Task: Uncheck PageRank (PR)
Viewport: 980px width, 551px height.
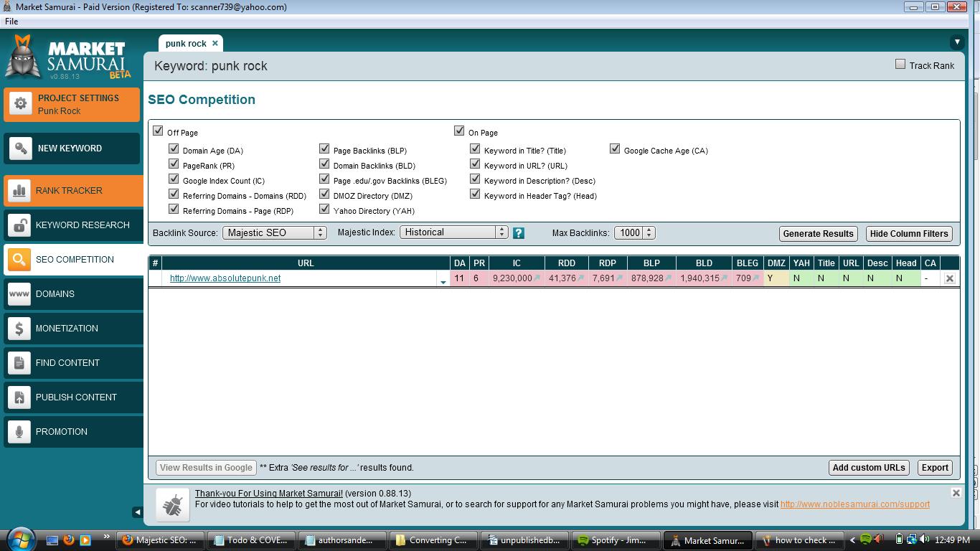Action: (x=174, y=164)
